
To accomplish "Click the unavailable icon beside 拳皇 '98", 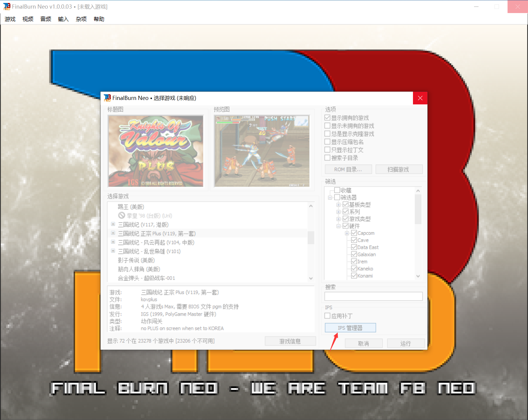I will click(122, 215).
